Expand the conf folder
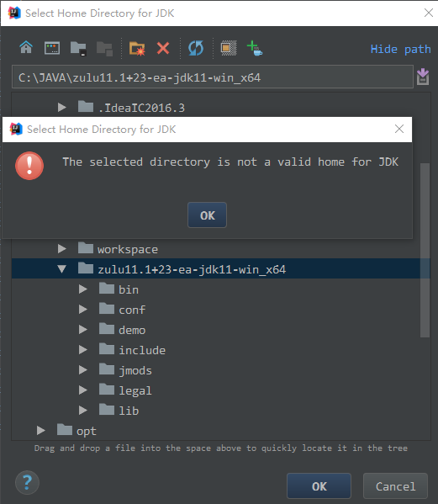The image size is (438, 504). pos(83,310)
